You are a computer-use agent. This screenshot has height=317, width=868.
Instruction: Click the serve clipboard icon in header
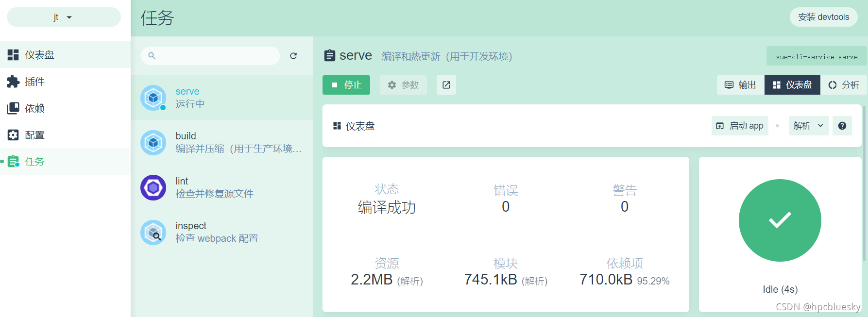coord(330,56)
